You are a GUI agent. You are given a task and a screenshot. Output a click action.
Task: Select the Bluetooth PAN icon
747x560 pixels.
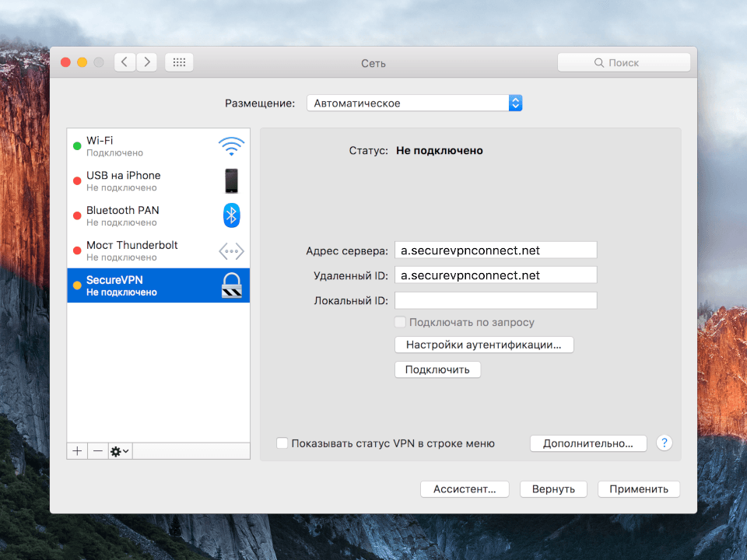coord(231,215)
